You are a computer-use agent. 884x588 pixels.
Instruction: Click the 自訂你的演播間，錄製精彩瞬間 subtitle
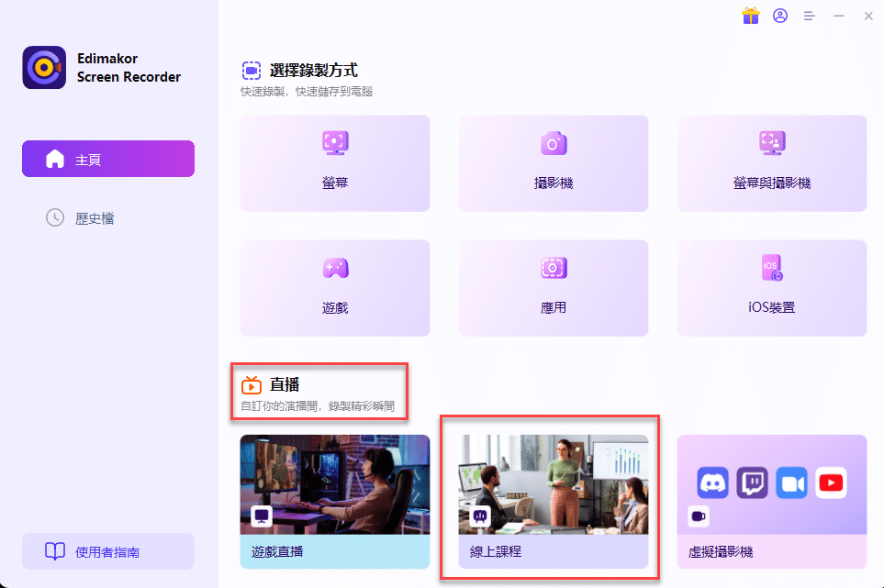click(x=318, y=406)
